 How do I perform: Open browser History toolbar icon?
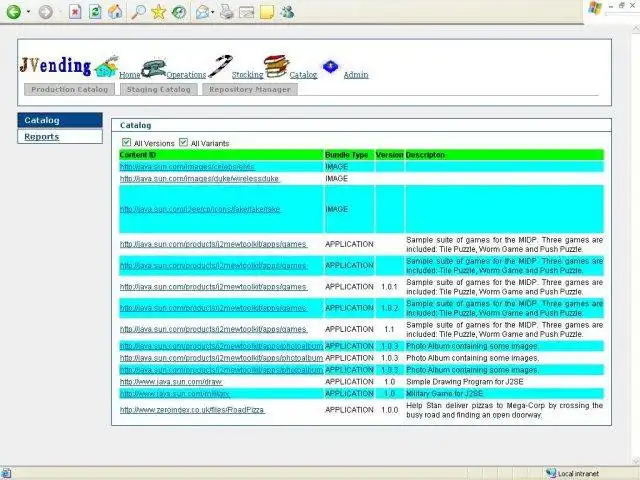point(179,12)
